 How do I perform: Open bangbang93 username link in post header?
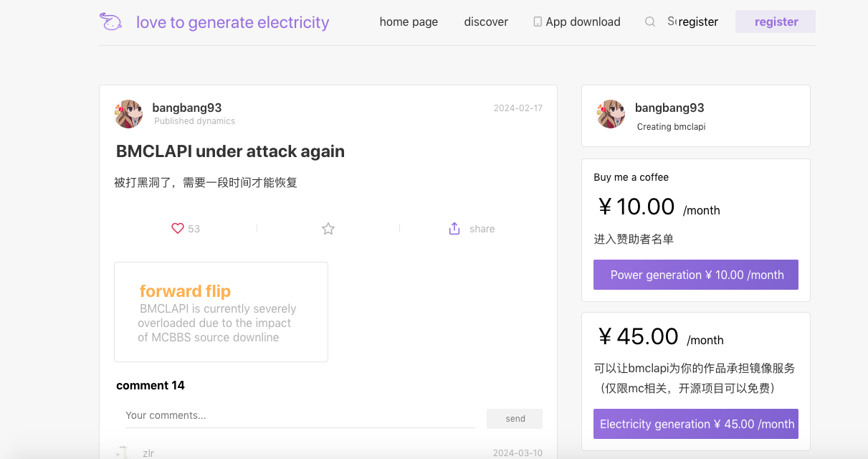(x=187, y=108)
